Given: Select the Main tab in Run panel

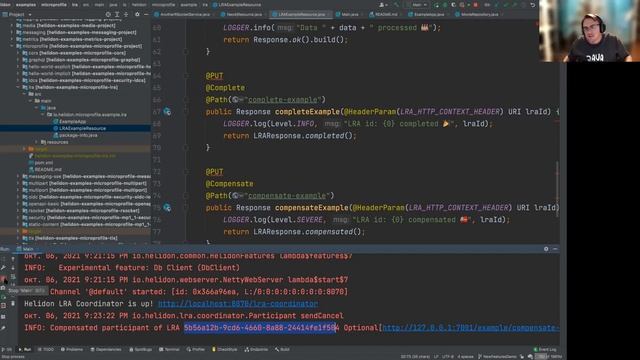Looking at the screenshot, I should [25, 249].
